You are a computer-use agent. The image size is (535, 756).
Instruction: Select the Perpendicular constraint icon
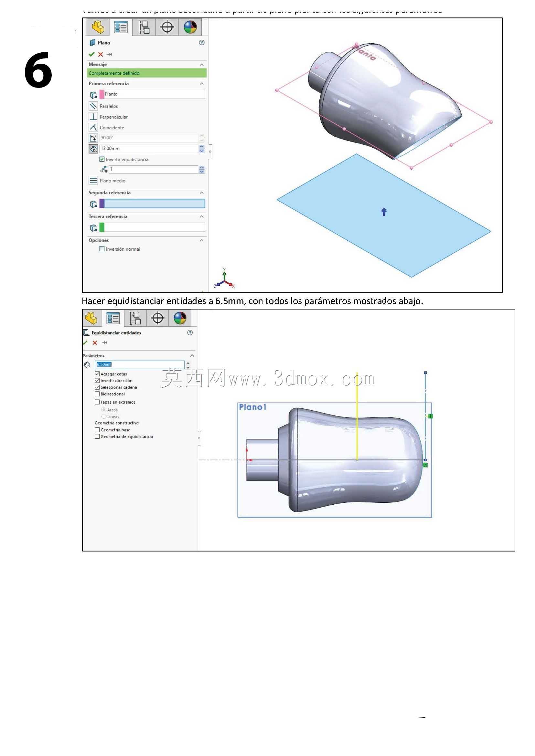tap(93, 117)
